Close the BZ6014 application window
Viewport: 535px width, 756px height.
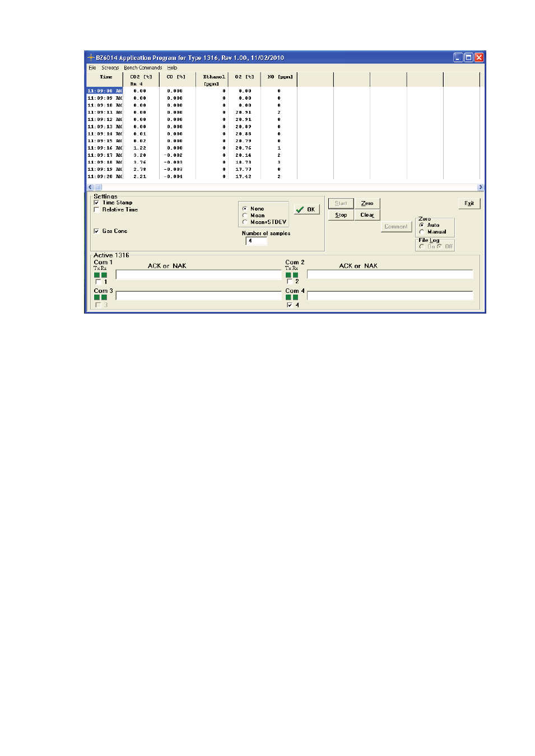479,58
